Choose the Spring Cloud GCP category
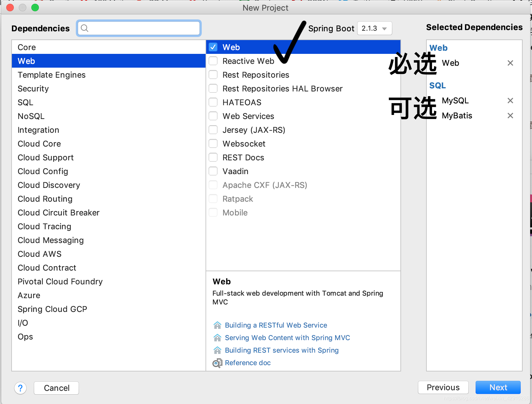Screen dimensions: 532x404 click(108, 309)
